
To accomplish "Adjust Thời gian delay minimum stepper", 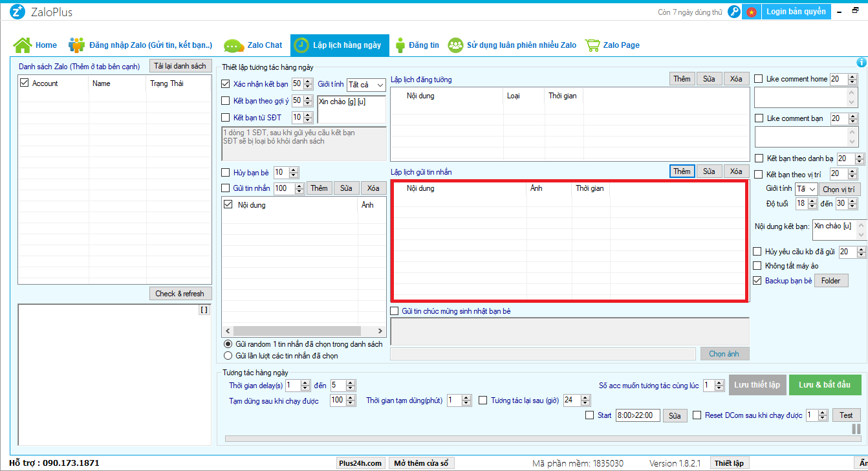I will 306,385.
